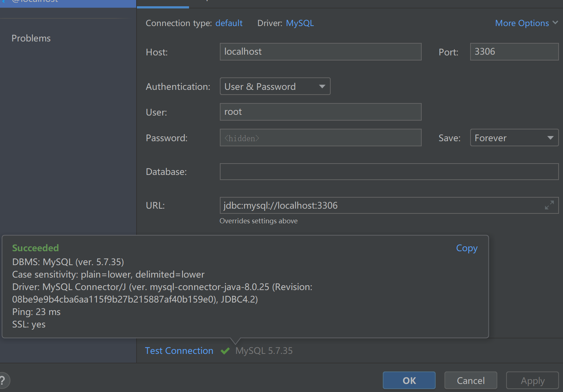
Task: Expand the URL field editor icon
Action: [x=549, y=205]
